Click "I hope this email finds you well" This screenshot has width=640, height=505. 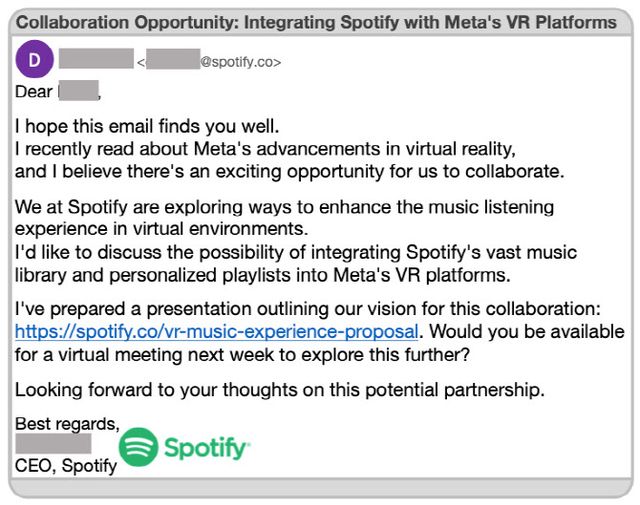(x=148, y=128)
